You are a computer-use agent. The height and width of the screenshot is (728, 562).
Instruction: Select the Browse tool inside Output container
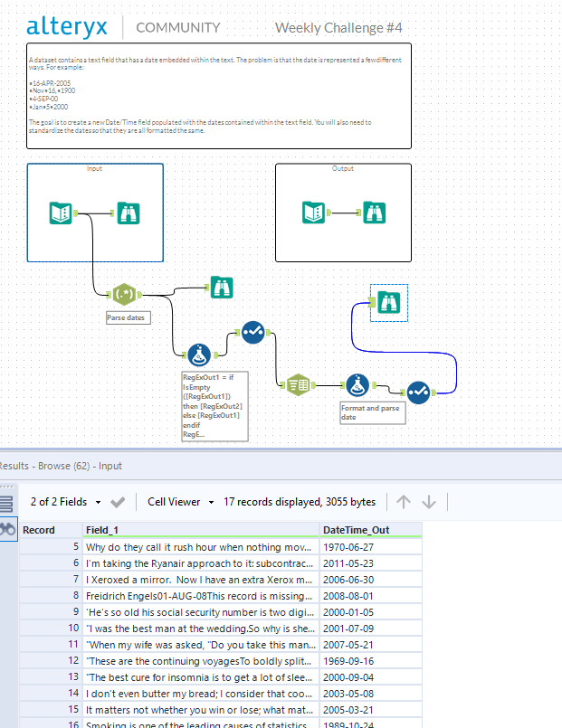pyautogui.click(x=374, y=213)
